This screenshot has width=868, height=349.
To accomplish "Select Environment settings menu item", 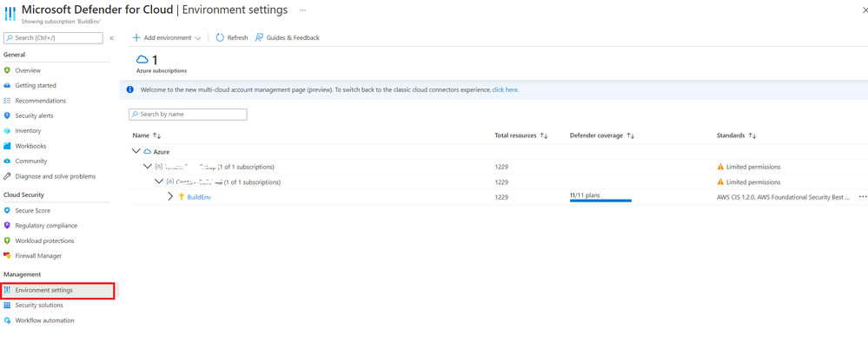I will tap(57, 290).
